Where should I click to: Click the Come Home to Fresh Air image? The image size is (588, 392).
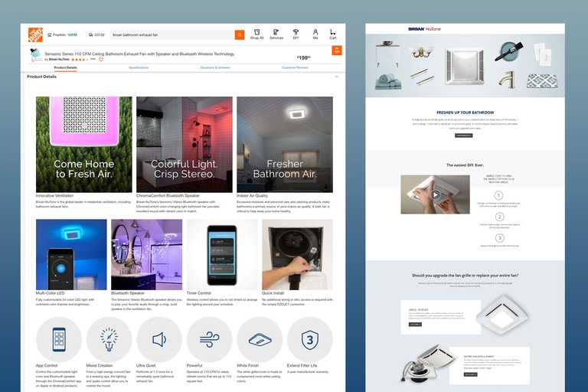point(84,145)
